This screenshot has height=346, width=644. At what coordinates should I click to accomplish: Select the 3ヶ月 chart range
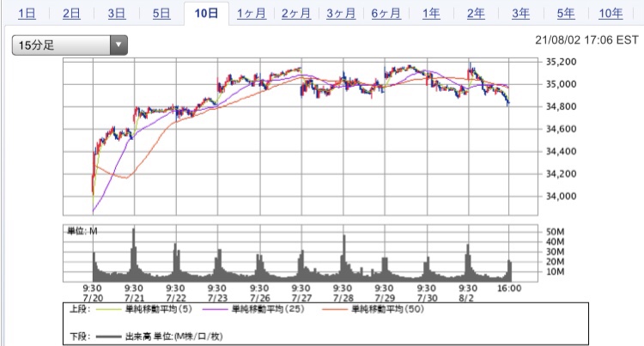pyautogui.click(x=341, y=14)
